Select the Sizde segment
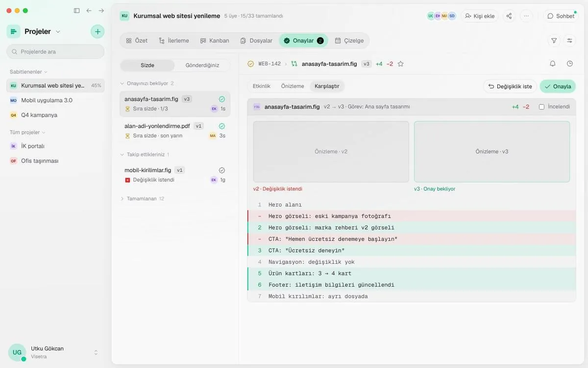 tap(147, 65)
